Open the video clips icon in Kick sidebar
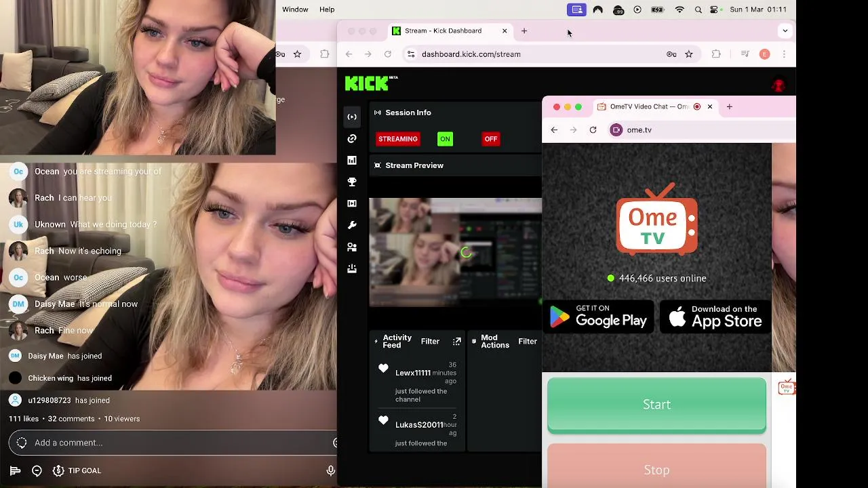868x488 pixels. (352, 203)
